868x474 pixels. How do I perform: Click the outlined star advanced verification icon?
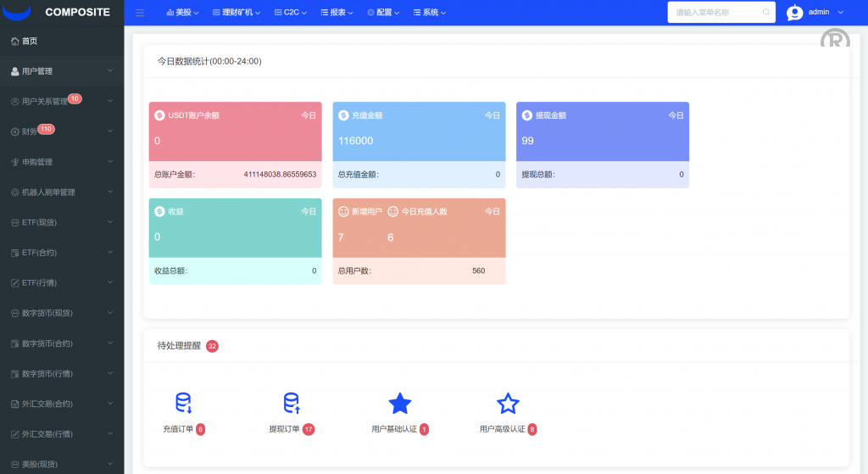pos(507,403)
